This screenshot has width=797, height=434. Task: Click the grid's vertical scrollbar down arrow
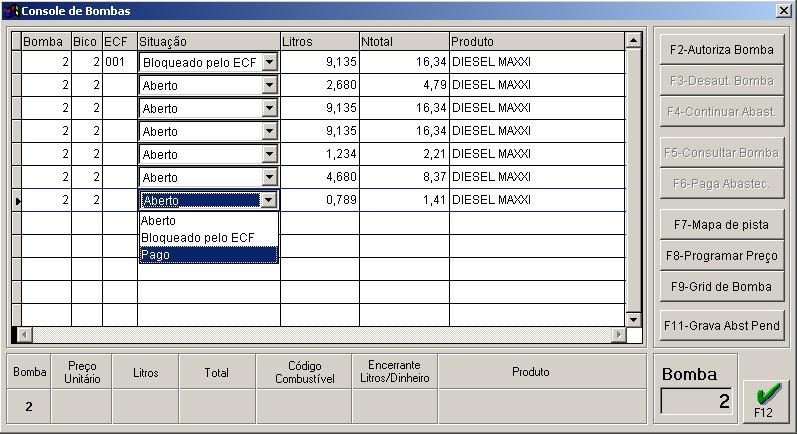[x=633, y=320]
